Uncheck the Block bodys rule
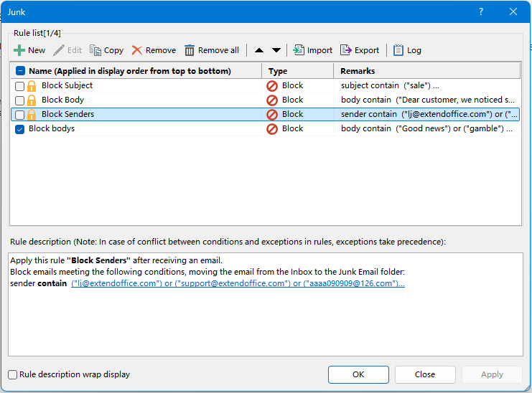 tap(20, 129)
